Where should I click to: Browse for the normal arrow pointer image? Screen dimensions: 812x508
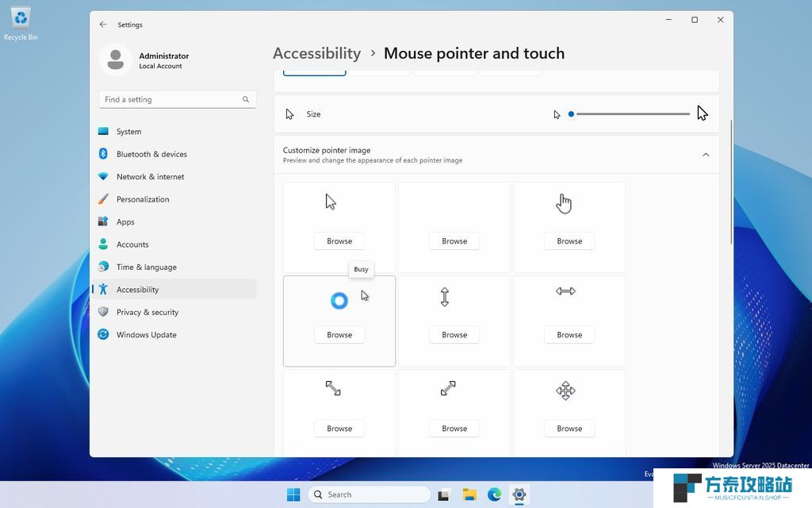[339, 241]
